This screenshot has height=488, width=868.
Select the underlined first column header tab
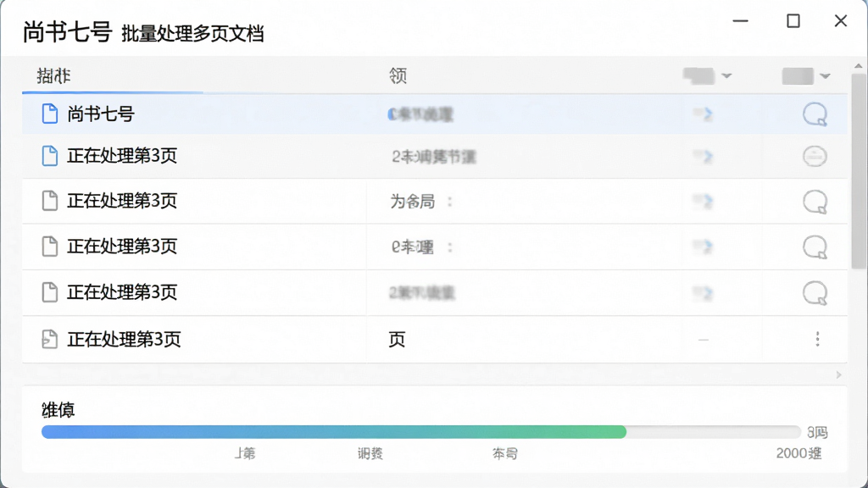[x=53, y=75]
